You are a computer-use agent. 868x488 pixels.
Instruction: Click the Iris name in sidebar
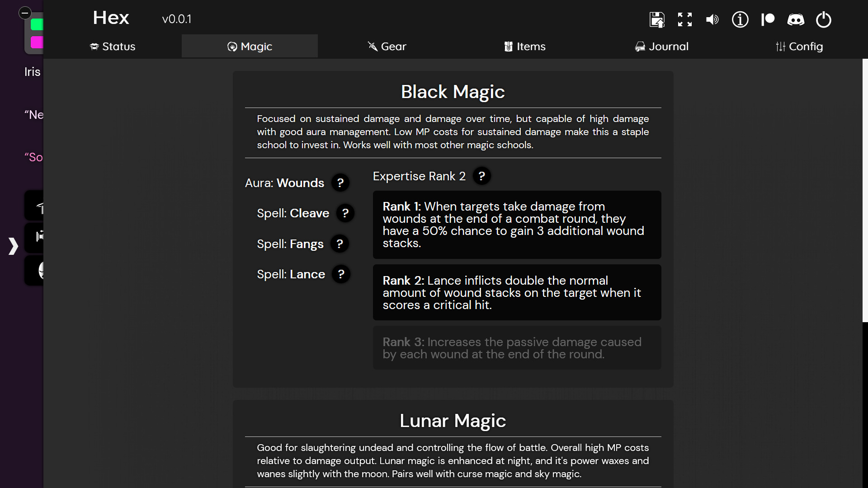click(33, 71)
